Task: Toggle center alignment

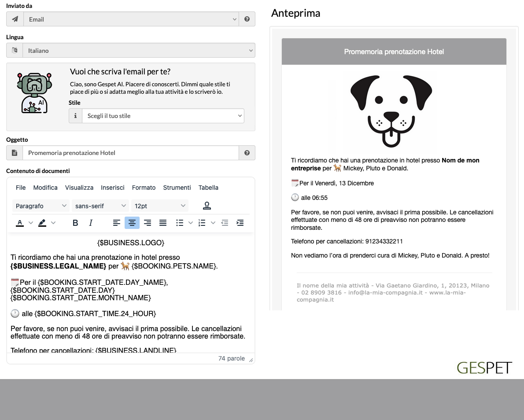Action: 132,222
